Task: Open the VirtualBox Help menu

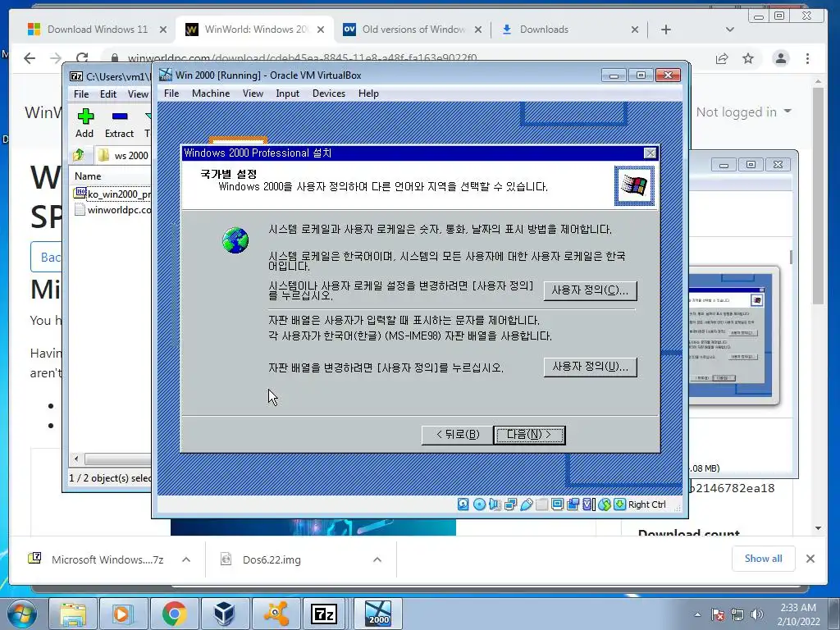Action: pos(368,94)
